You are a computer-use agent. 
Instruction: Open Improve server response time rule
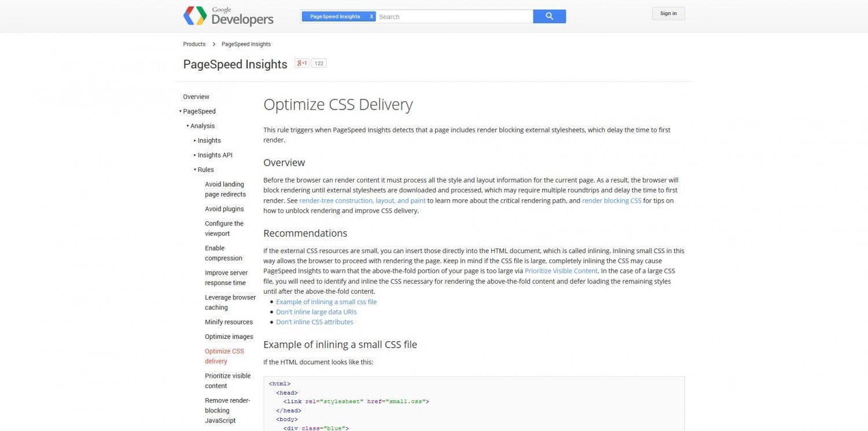(x=226, y=277)
